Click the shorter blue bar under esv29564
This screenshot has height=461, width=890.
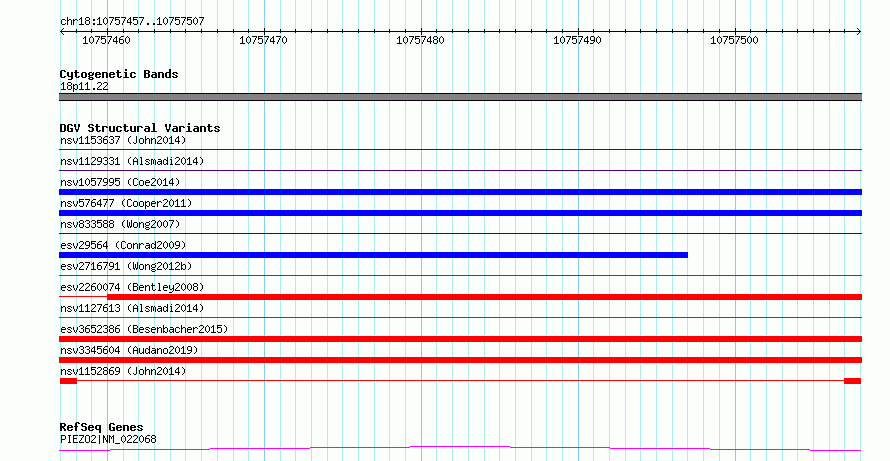point(373,255)
